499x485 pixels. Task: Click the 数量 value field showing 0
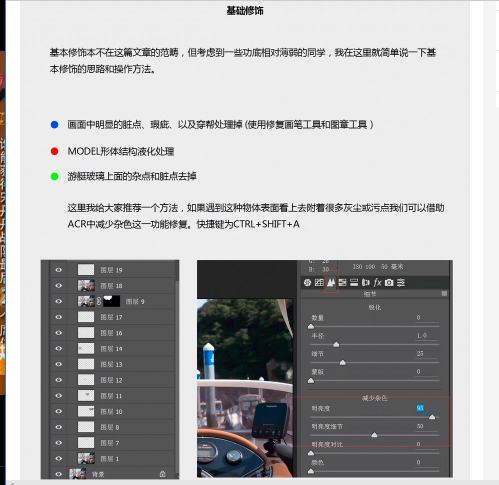[427, 318]
